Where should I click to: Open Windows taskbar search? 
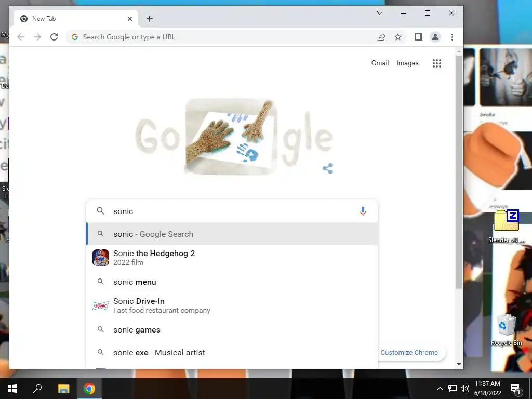37,389
